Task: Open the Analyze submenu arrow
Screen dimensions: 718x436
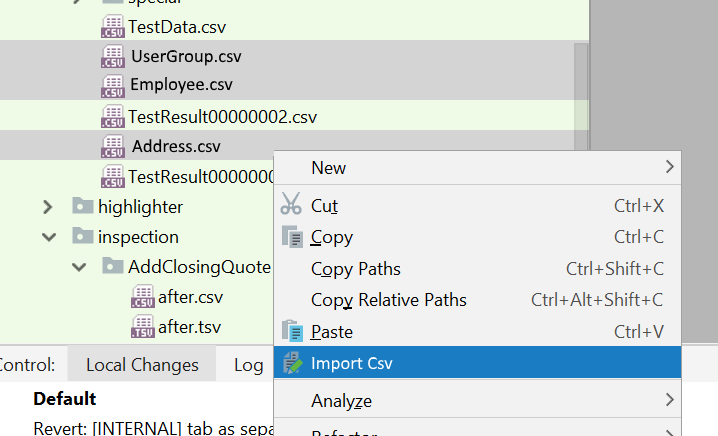Action: pyautogui.click(x=669, y=400)
